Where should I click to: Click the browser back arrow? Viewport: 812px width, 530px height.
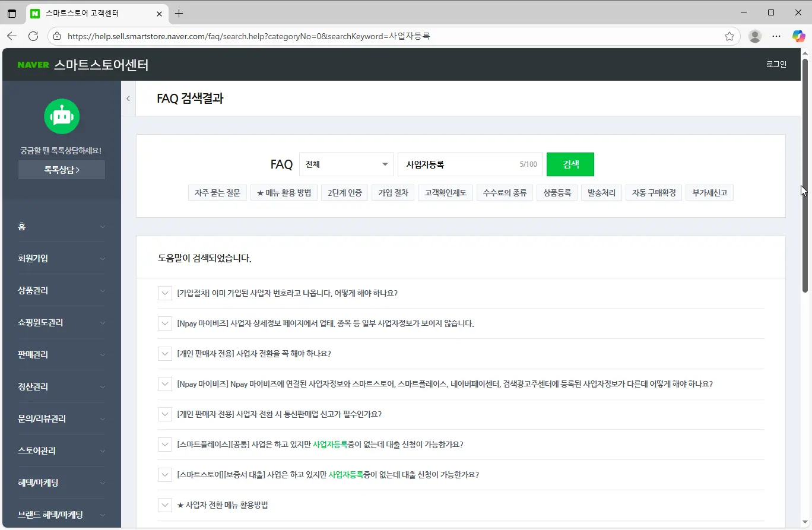coord(12,36)
